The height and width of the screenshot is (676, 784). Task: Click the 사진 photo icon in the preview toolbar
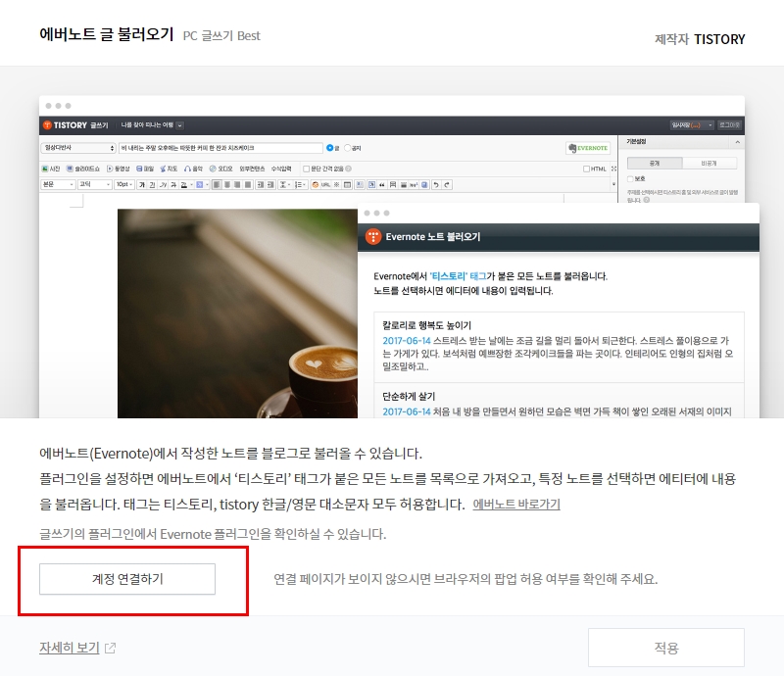(x=44, y=169)
